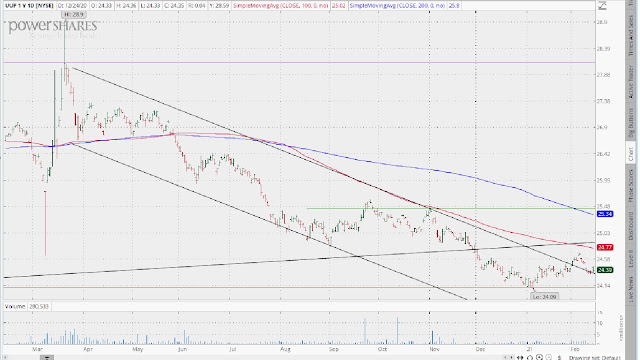
Task: Click the zoom in magnifier icon
Action: click(x=539, y=358)
